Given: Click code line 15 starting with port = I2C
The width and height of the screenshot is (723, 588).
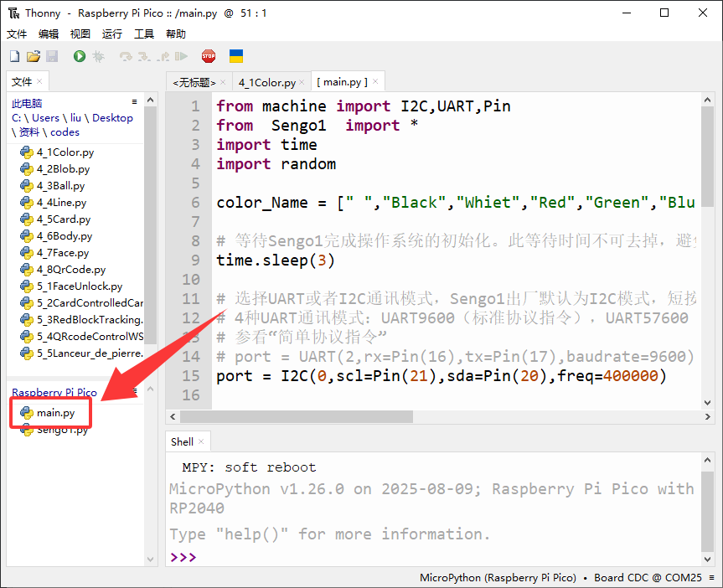Looking at the screenshot, I should tap(442, 376).
